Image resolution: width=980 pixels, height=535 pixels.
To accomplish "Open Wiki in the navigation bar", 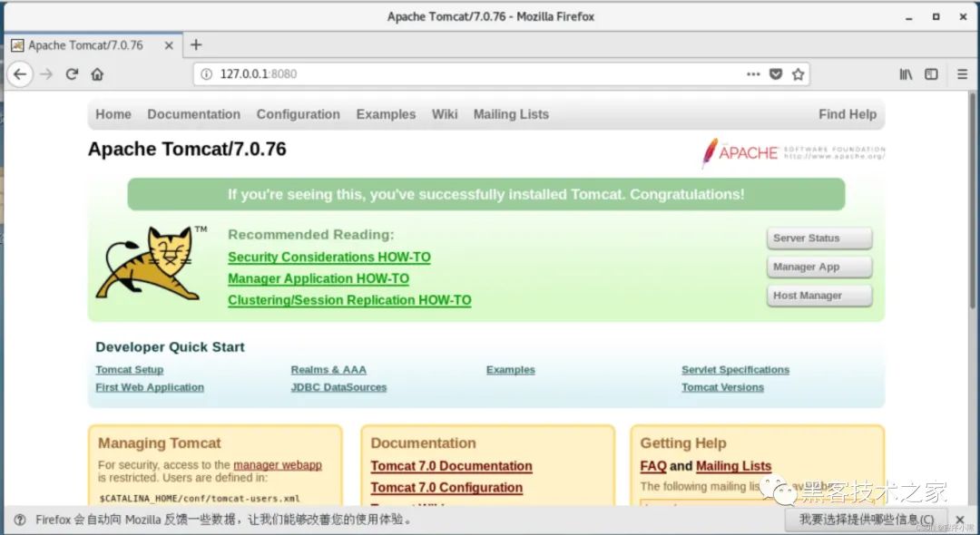I will 445,114.
